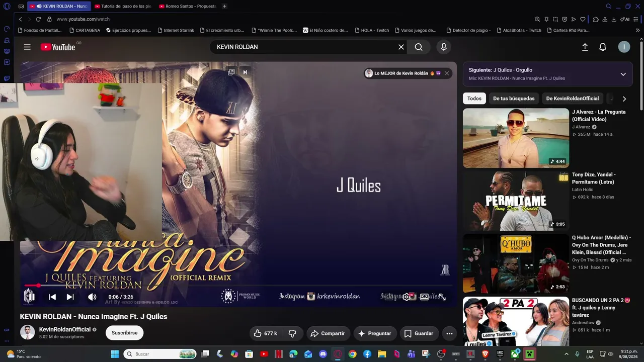Click the Preguntar button
Image resolution: width=644 pixels, height=362 pixels.
point(374,333)
